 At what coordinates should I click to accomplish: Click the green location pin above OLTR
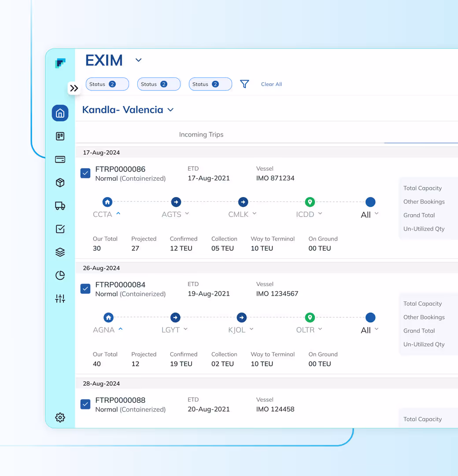[310, 317]
